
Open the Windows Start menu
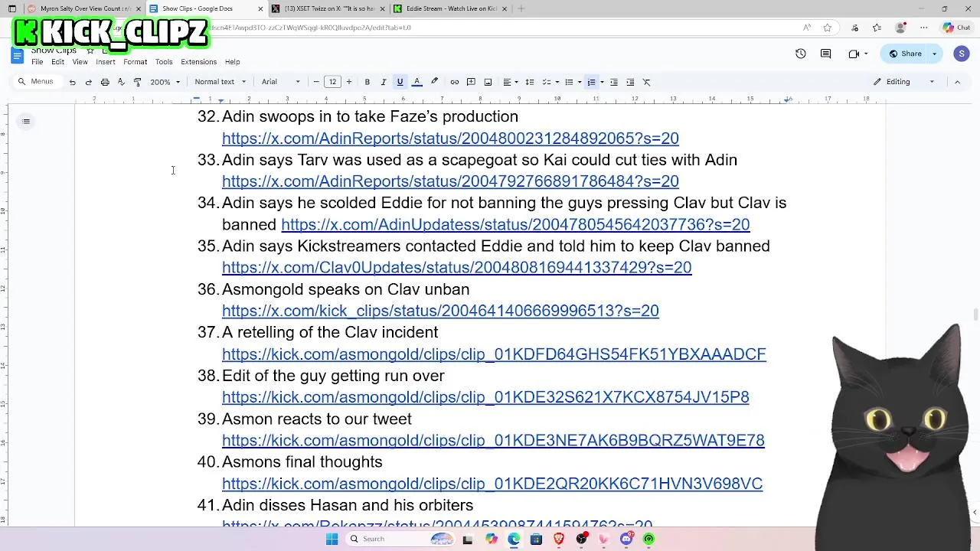pos(332,539)
